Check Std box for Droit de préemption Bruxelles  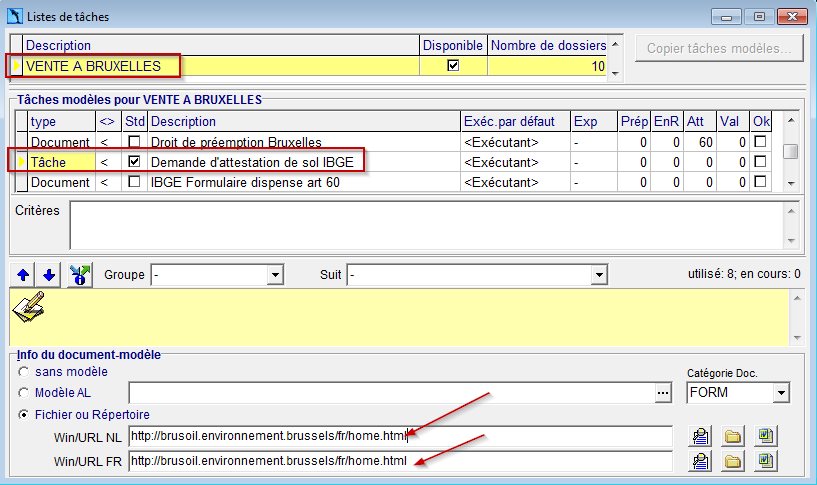coord(134,142)
